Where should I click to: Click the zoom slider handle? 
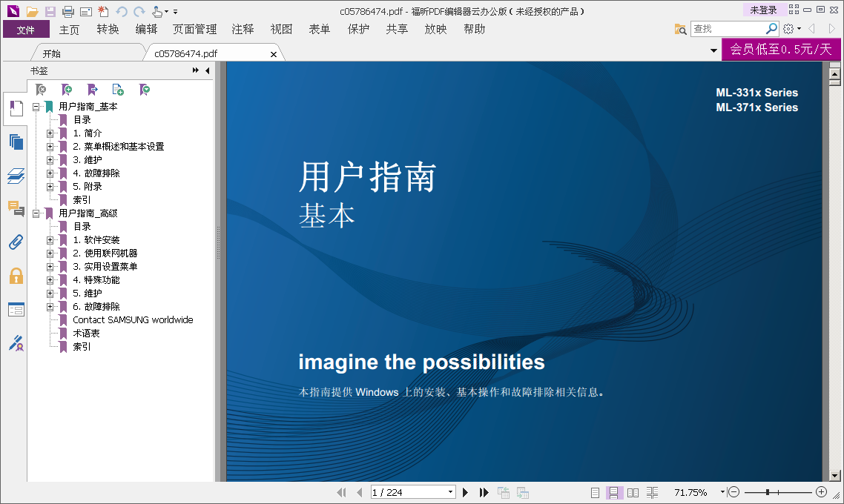[x=768, y=491]
